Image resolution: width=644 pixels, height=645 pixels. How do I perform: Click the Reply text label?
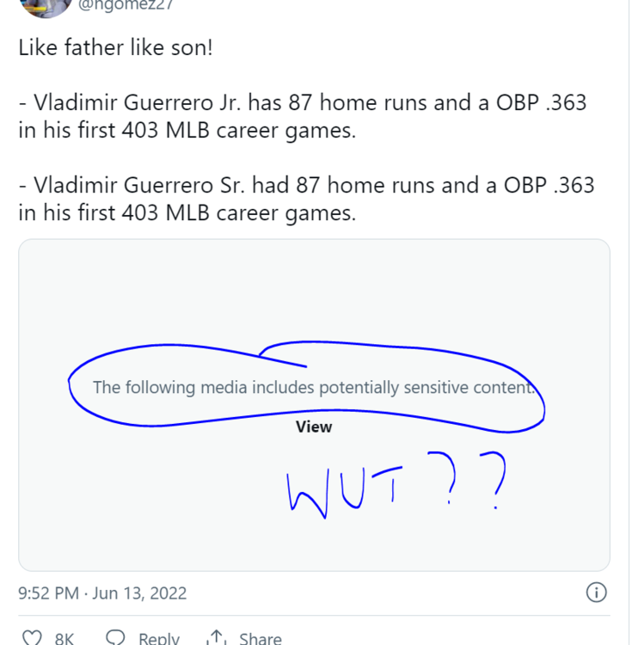[159, 639]
